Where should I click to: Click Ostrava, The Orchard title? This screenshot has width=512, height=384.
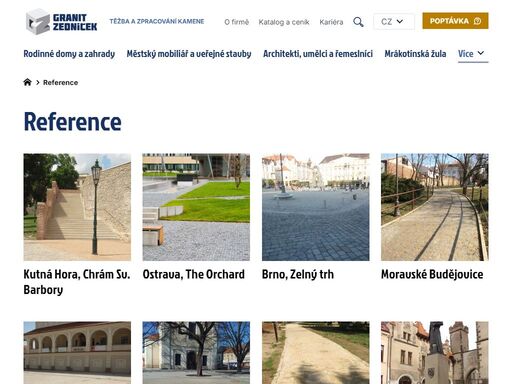pos(193,274)
